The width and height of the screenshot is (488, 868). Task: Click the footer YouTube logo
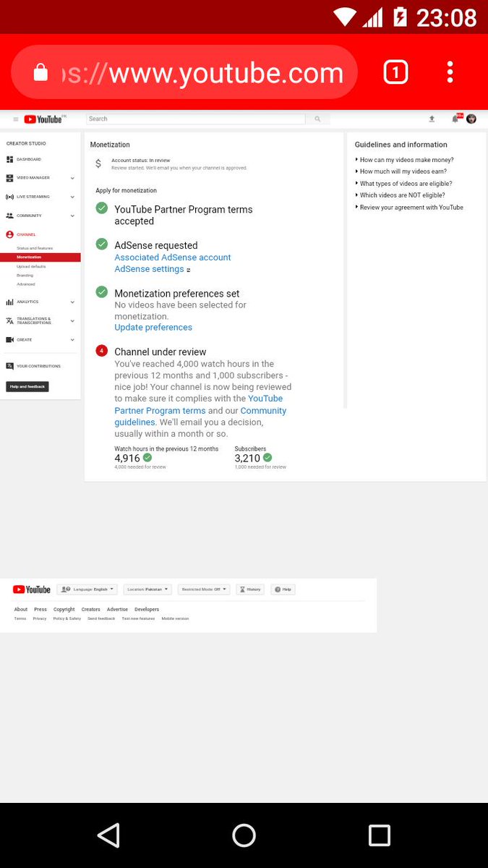pyautogui.click(x=32, y=590)
